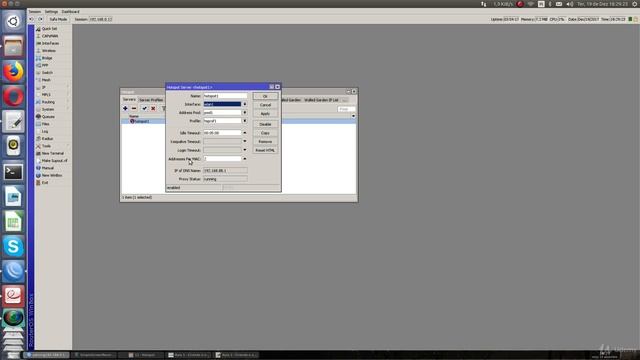640x360 pixels.
Task: Open the Interfaces menu item
Action: coord(50,43)
